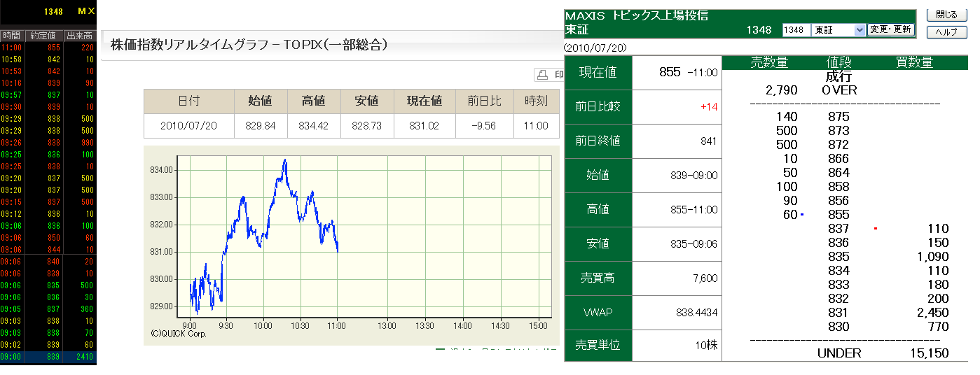Click the 2,790 OVER sell quantity
This screenshot has width=980, height=375.
tap(782, 90)
